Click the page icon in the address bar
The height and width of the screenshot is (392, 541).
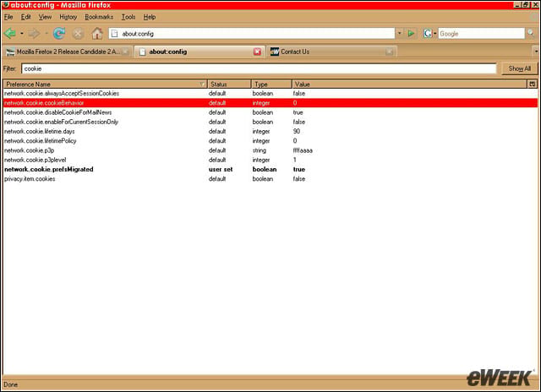pos(115,34)
